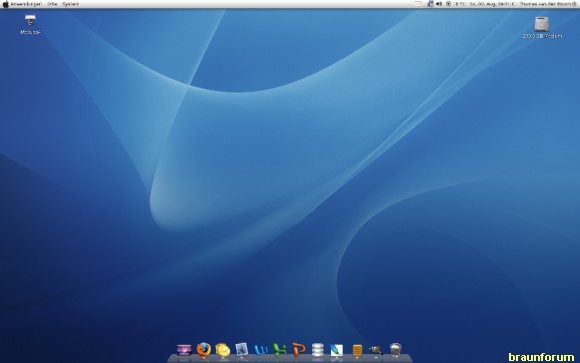Click the weather temperature reading in panel
Image resolution: width=580 pixels, height=363 pixels.
(459, 4)
